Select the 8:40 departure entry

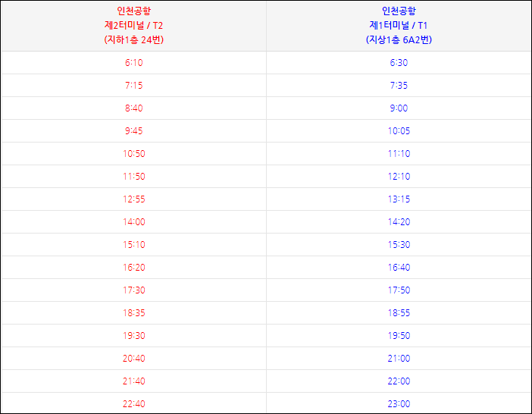133,108
